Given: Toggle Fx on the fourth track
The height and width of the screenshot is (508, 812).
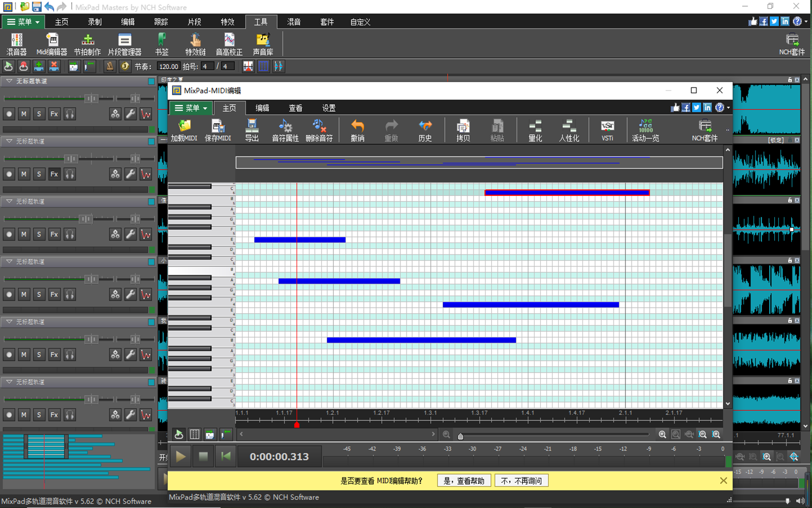Looking at the screenshot, I should (x=54, y=295).
